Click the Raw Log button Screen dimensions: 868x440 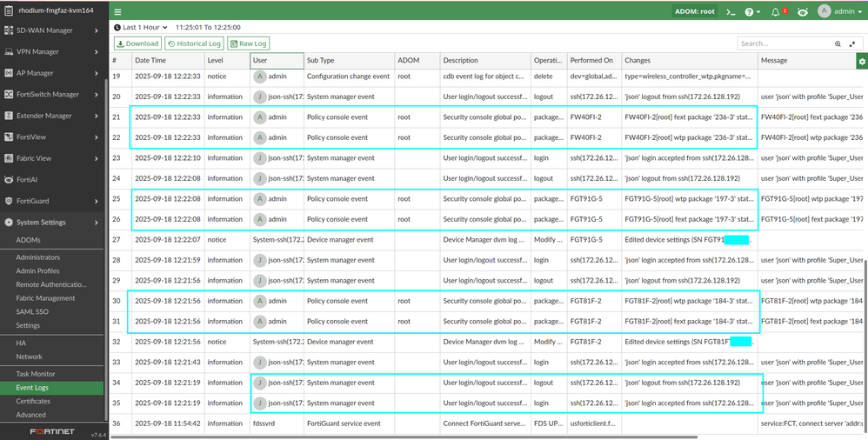pyautogui.click(x=249, y=43)
